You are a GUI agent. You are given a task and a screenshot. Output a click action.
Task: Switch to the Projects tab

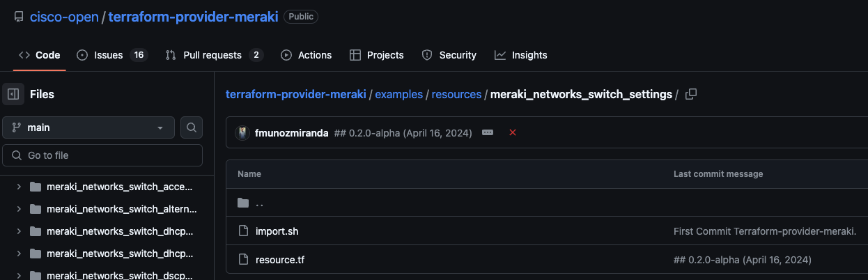376,55
